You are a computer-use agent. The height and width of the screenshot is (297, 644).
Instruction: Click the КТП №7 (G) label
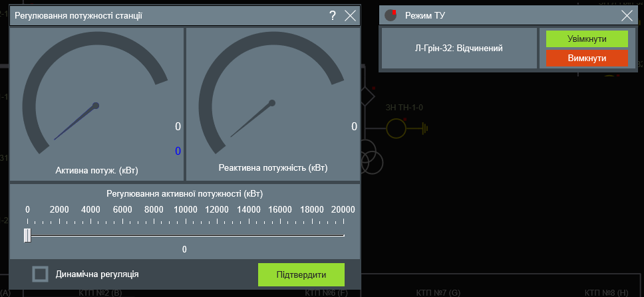point(438,292)
